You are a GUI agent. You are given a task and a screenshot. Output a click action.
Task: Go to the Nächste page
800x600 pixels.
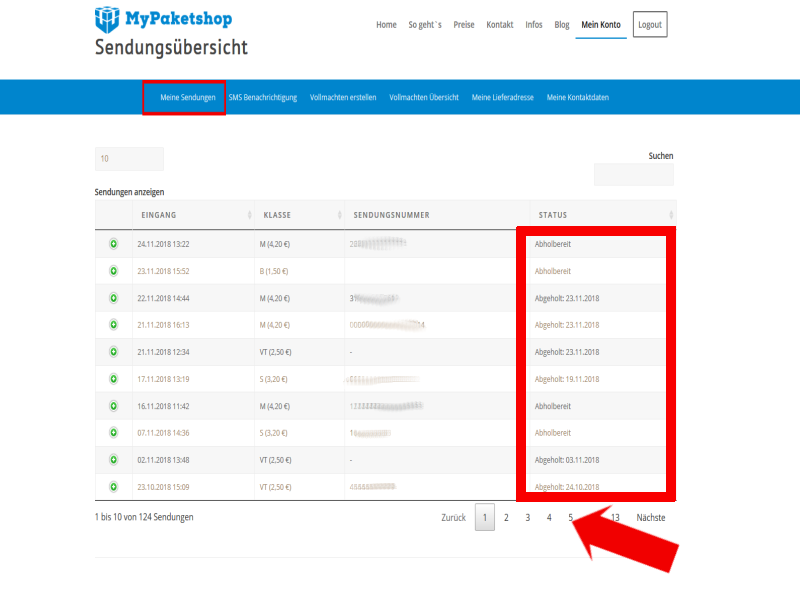pyautogui.click(x=650, y=517)
